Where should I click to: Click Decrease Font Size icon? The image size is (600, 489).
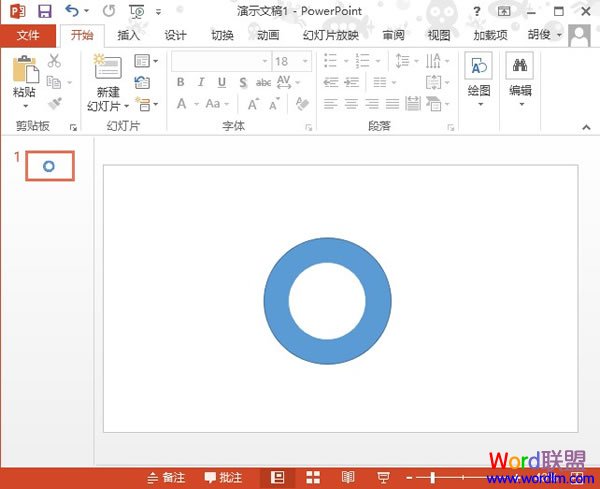click(274, 104)
